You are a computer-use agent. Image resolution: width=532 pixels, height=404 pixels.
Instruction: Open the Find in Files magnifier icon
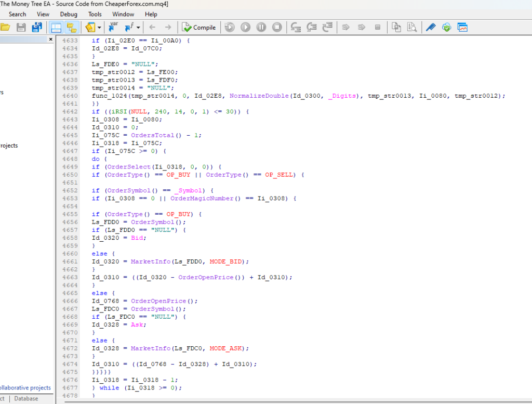pyautogui.click(x=412, y=27)
